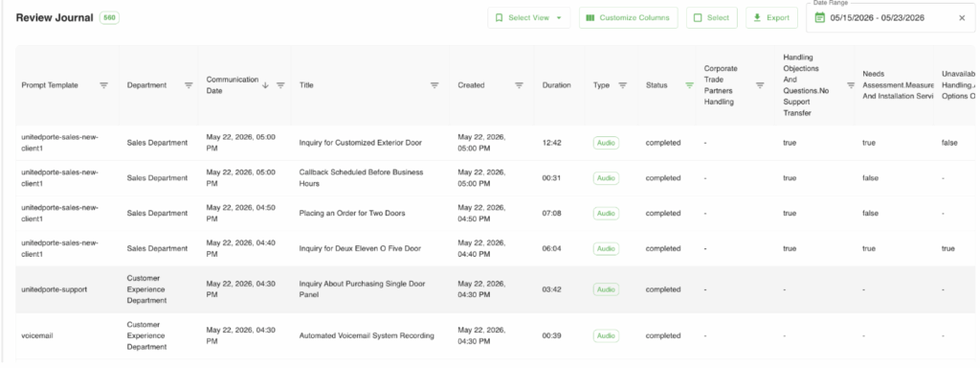Click the Department column header label

pos(146,85)
